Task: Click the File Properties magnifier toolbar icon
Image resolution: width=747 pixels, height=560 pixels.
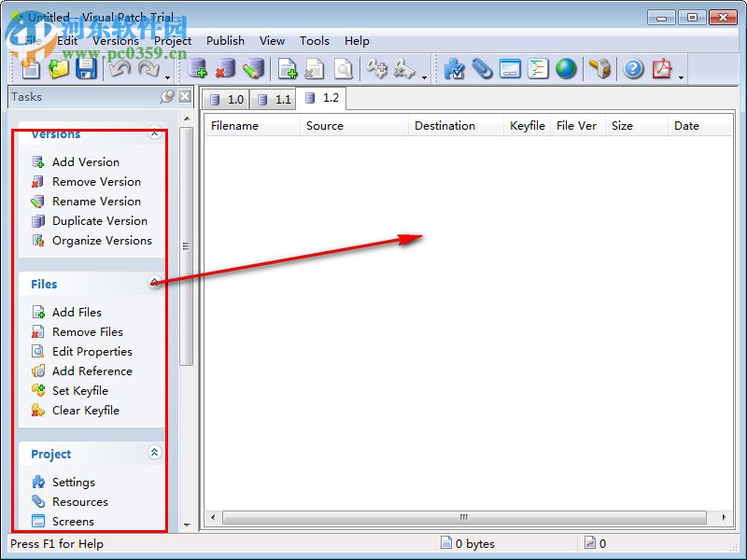Action: (x=343, y=69)
